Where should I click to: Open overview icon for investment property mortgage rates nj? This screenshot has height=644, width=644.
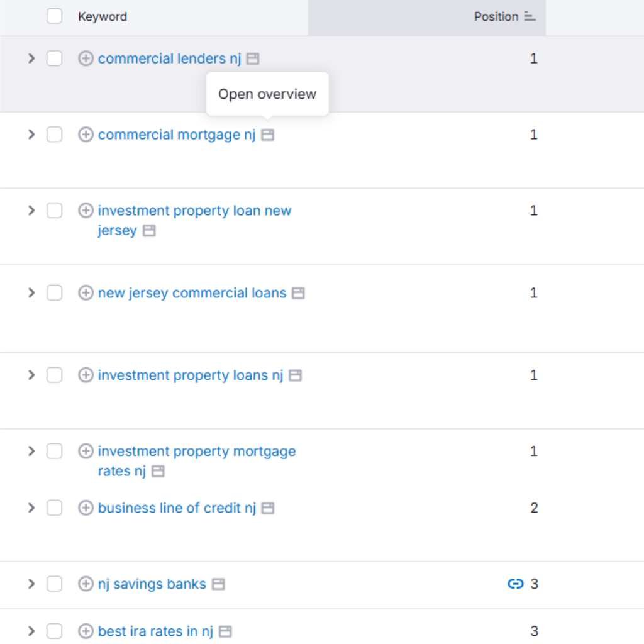tap(158, 472)
